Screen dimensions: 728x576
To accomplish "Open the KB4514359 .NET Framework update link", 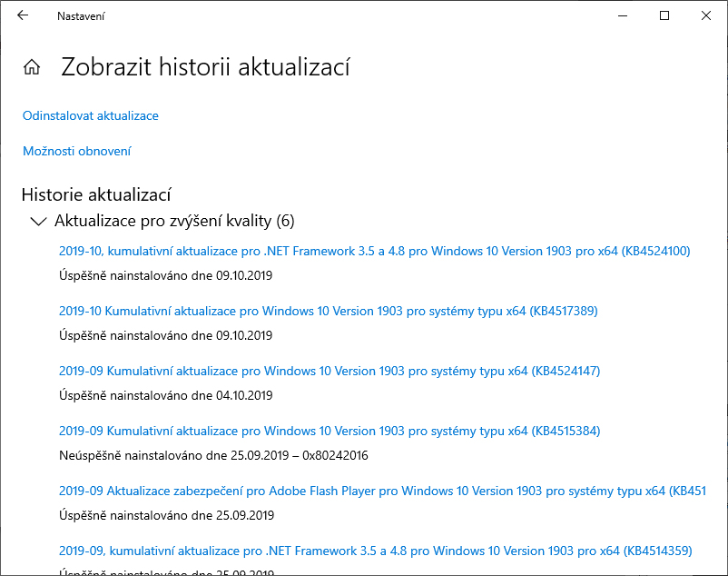I will (x=375, y=551).
